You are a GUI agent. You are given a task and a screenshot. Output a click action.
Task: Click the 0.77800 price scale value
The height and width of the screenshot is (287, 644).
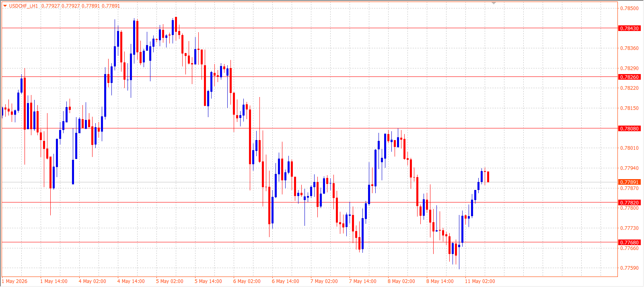tap(629, 208)
